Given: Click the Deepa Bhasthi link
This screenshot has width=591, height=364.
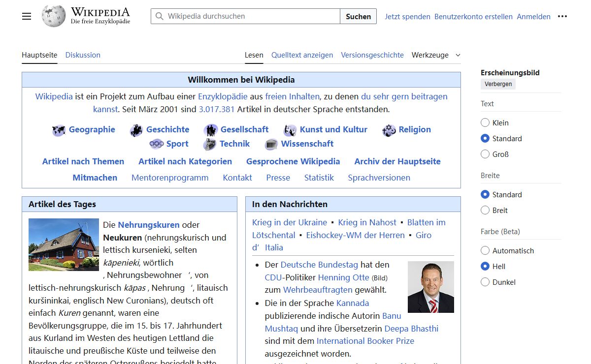Looking at the screenshot, I should coord(411,329).
